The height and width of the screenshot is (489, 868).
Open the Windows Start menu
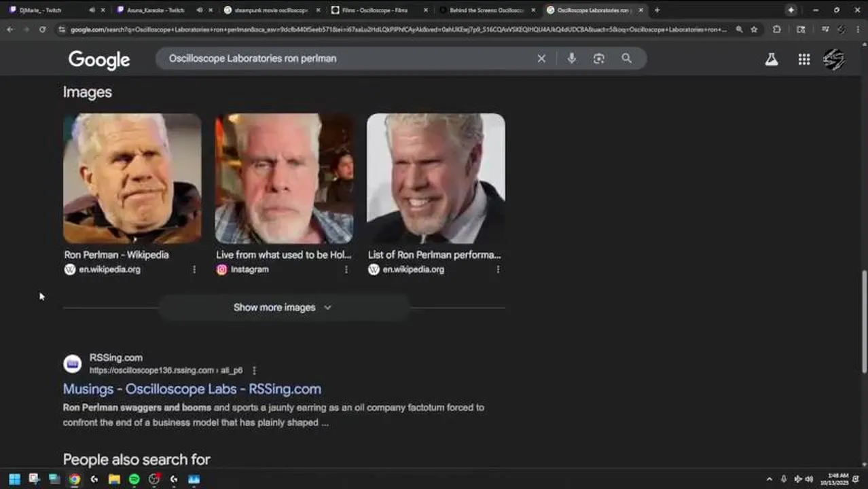[x=14, y=479]
